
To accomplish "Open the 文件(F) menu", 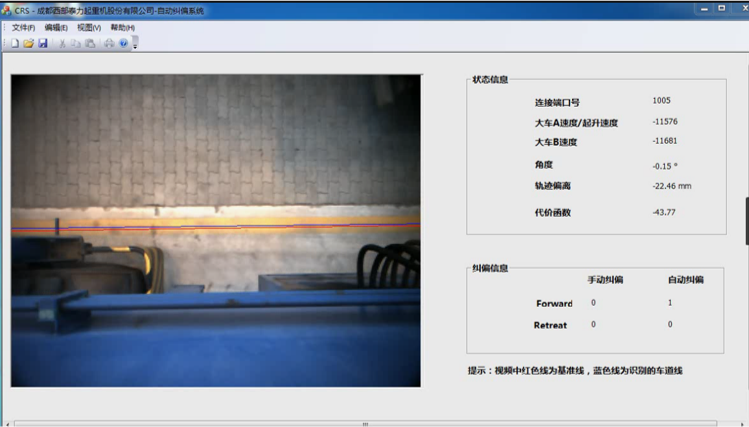I will tap(24, 28).
